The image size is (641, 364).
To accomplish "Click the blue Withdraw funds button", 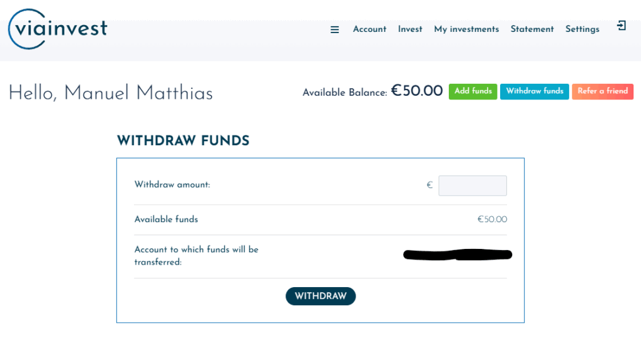I will click(x=535, y=91).
